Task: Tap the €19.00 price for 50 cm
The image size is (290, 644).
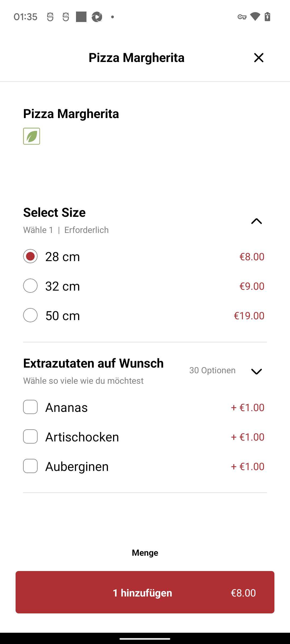Action: click(x=249, y=316)
